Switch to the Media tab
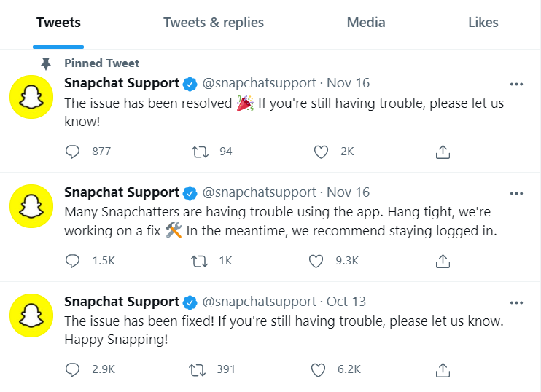 coord(366,23)
